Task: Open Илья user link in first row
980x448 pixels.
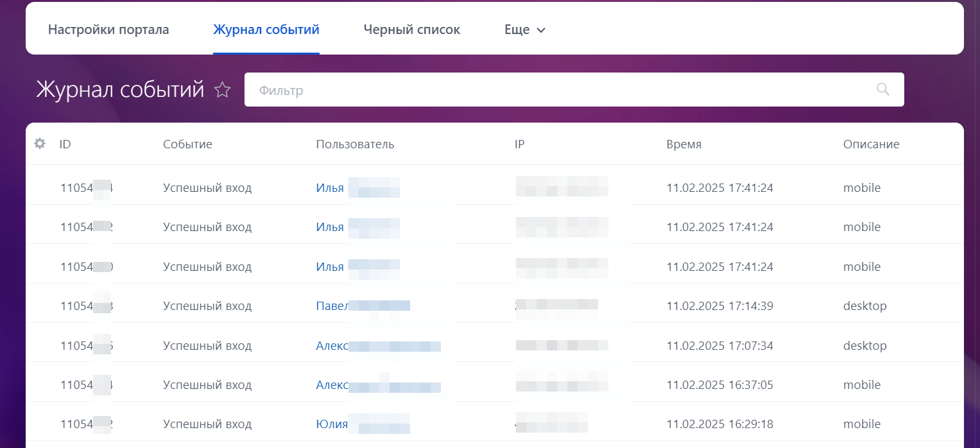Action: click(x=330, y=188)
